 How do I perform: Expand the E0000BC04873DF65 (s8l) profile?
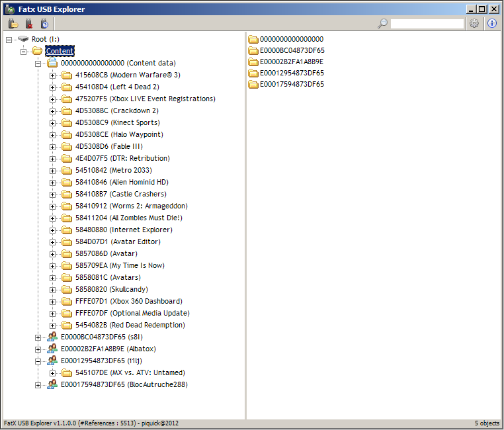[x=38, y=337]
